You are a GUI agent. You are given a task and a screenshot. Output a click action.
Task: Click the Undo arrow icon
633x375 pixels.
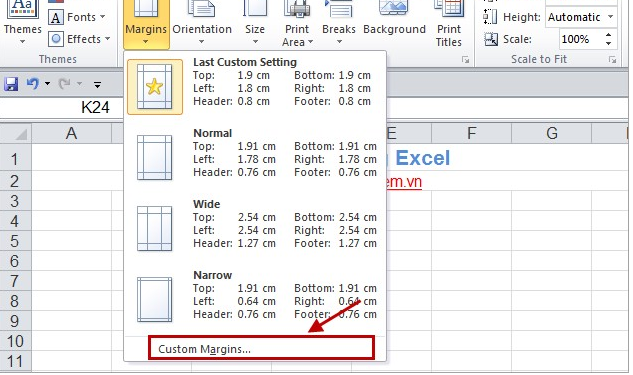[x=33, y=84]
